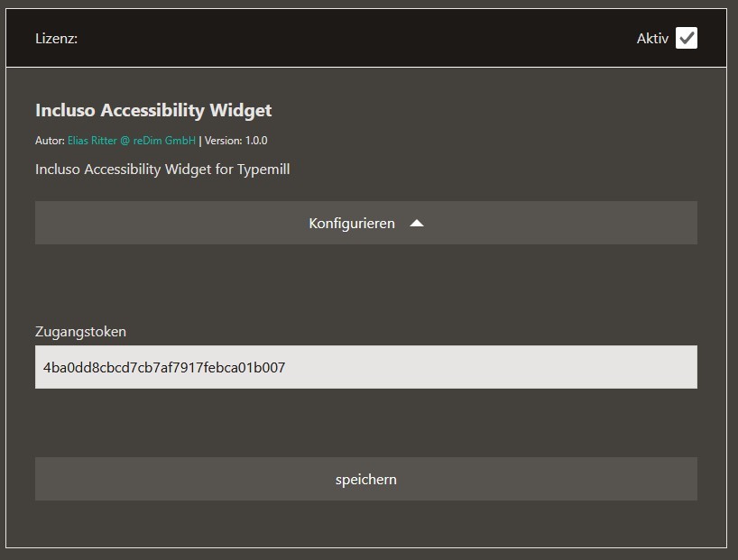
Task: Click the Version: 1.0.0 text
Action: coord(235,141)
